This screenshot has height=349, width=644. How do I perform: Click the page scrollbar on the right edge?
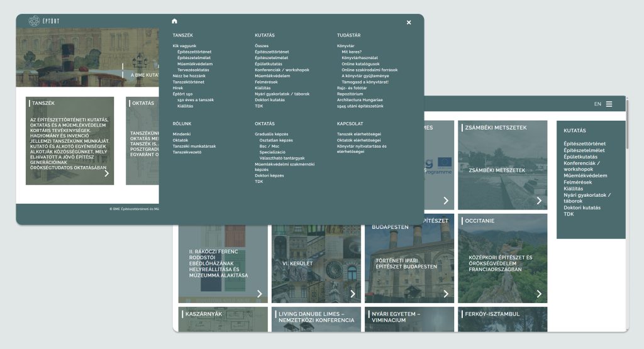coord(626,113)
